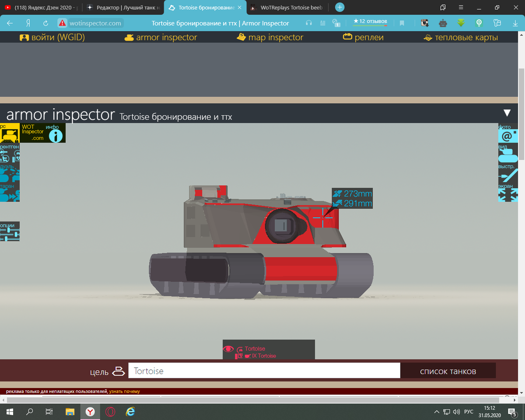The height and width of the screenshot is (420, 525).
Task: Open the инфо information icon
Action: point(55,133)
